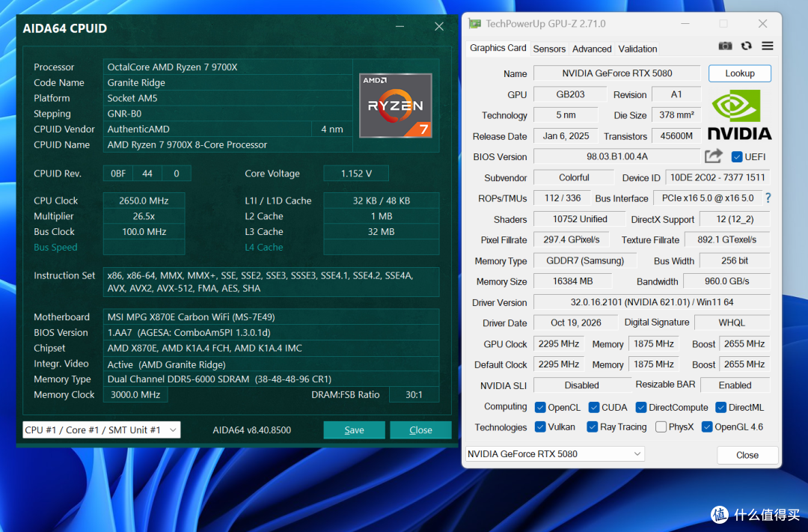The image size is (808, 532).
Task: Take GPU-Z screenshot with camera icon
Action: click(x=725, y=46)
